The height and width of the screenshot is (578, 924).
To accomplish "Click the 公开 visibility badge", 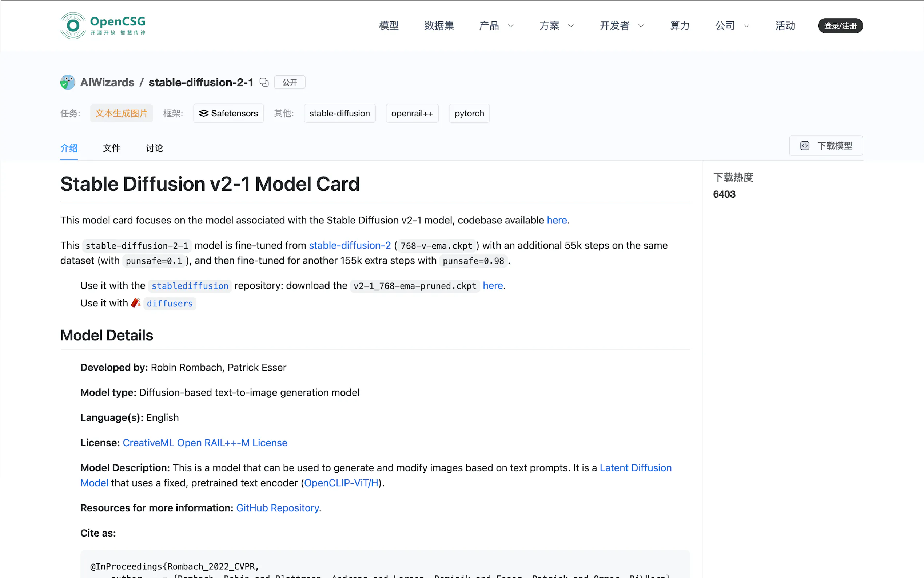I will (290, 82).
